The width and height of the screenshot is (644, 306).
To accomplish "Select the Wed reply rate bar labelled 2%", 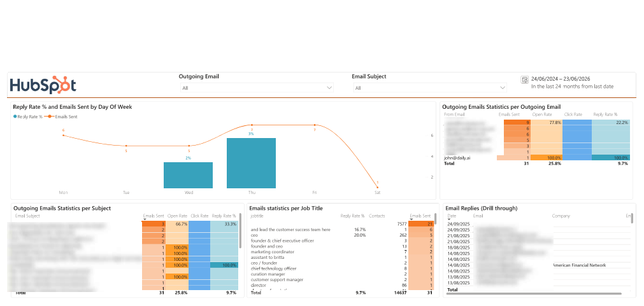I will (188, 175).
